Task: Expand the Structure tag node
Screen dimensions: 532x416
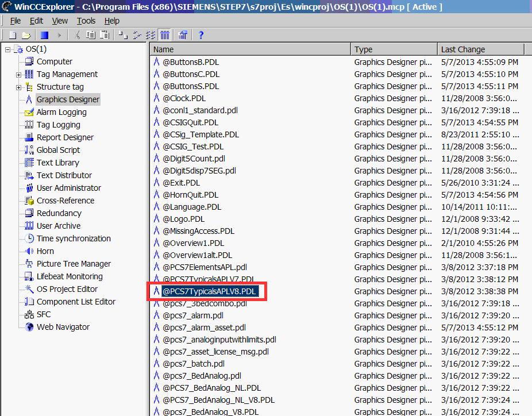Action: coord(18,87)
